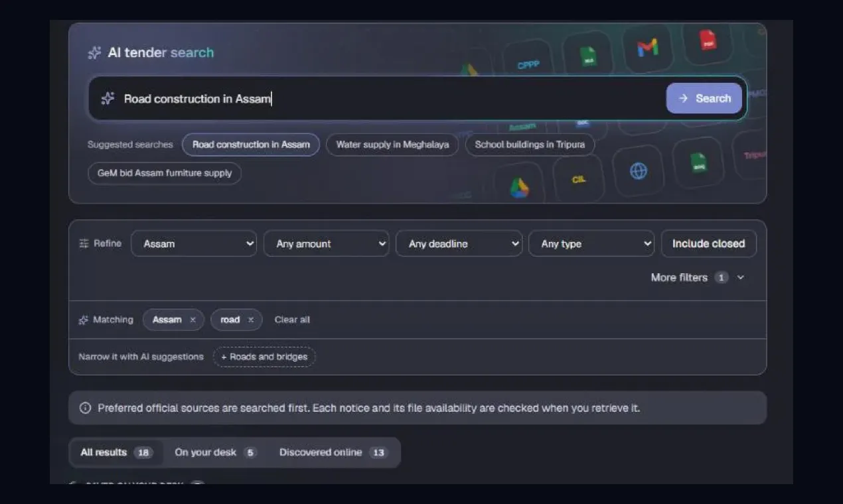This screenshot has width=843, height=504.
Task: Click the sparkle icon next to Matching
Action: (84, 320)
